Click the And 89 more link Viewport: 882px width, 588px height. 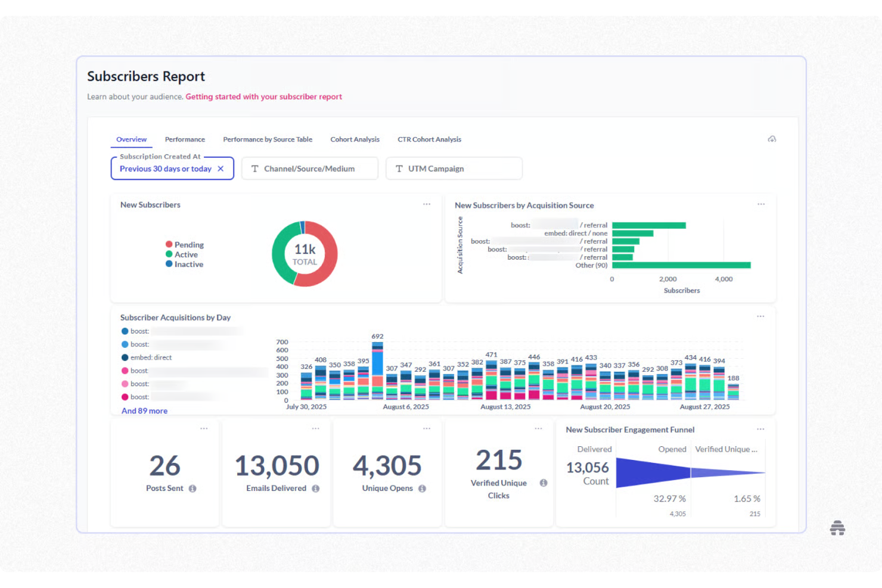click(144, 410)
